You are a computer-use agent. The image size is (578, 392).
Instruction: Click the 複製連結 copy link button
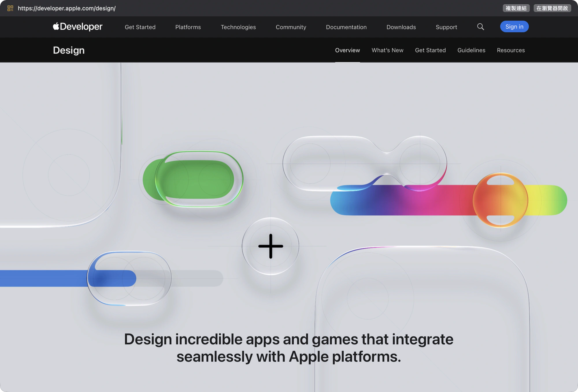point(516,8)
